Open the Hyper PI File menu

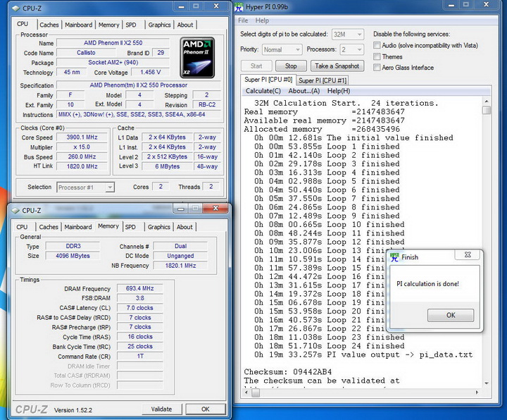tap(243, 20)
